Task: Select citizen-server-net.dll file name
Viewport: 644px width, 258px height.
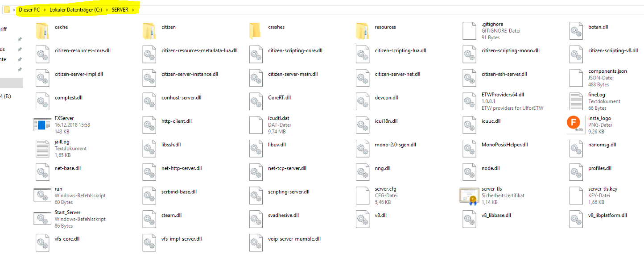Action: [x=397, y=74]
